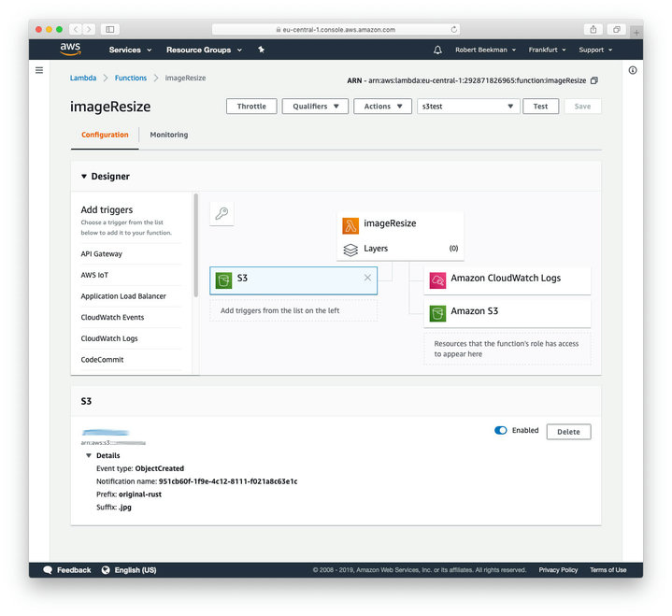
Task: Click the trigger list scrollbar
Action: 196,245
